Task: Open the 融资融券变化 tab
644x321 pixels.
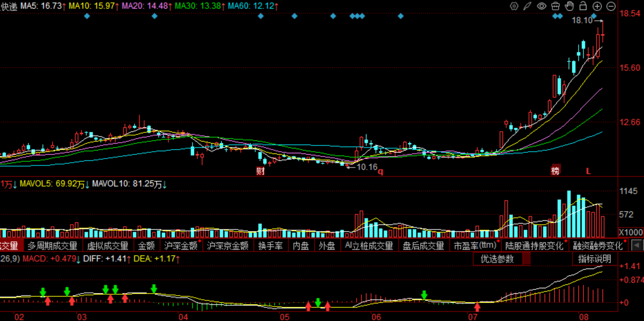Action: [x=598, y=246]
